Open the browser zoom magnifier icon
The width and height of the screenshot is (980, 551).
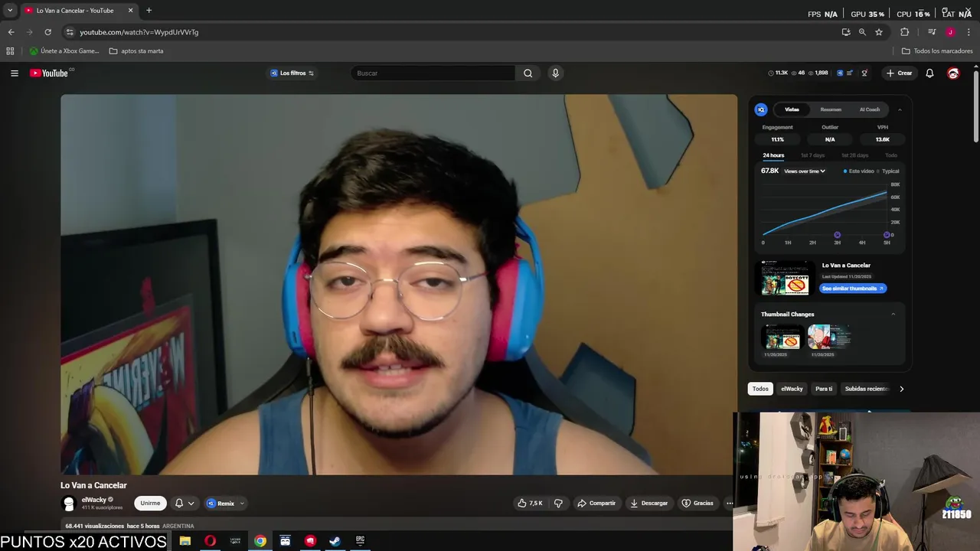tap(862, 32)
